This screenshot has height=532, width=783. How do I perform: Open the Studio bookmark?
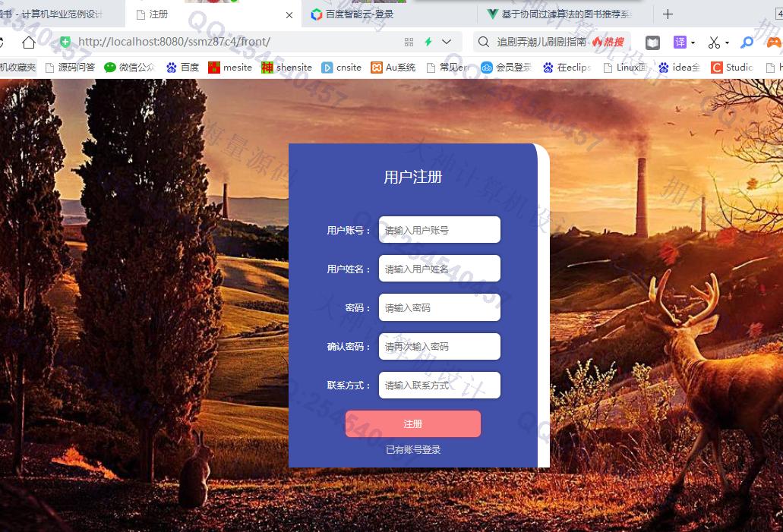click(x=732, y=68)
